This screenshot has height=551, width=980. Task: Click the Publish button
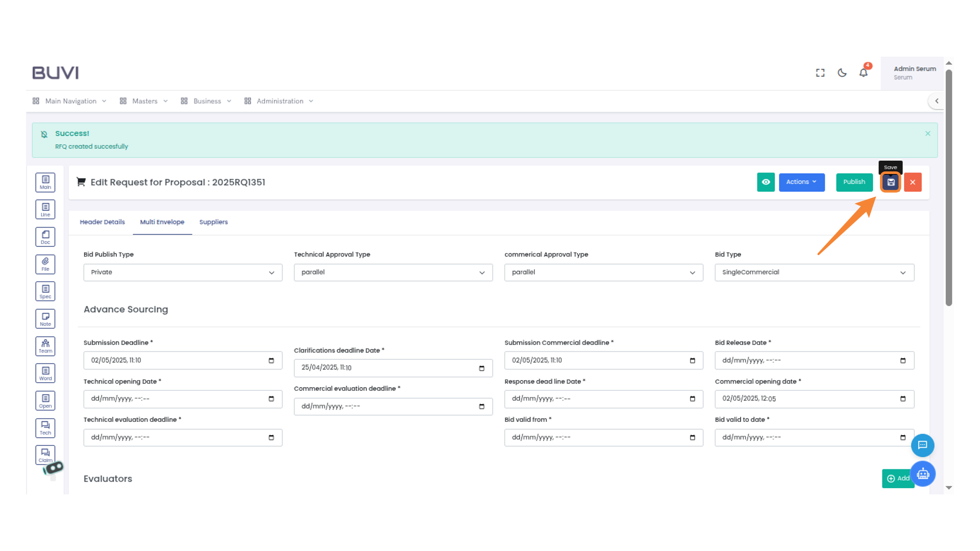854,182
